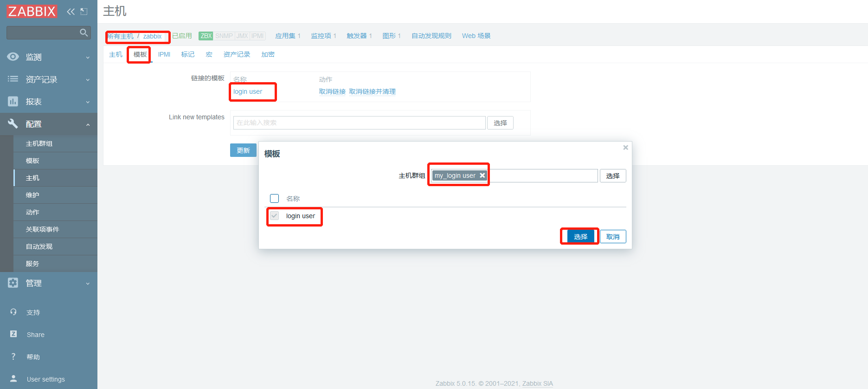
Task: Click 取消链接并清理 for login user
Action: (372, 91)
